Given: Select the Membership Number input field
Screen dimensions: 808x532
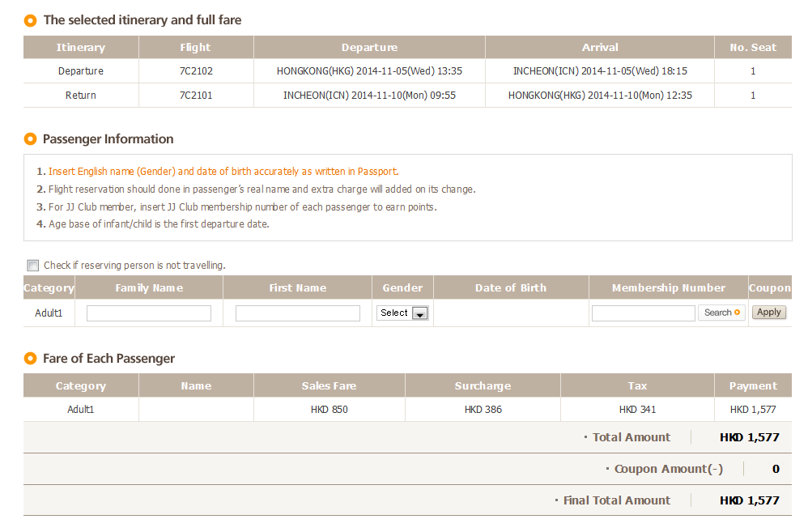Looking at the screenshot, I should [643, 313].
